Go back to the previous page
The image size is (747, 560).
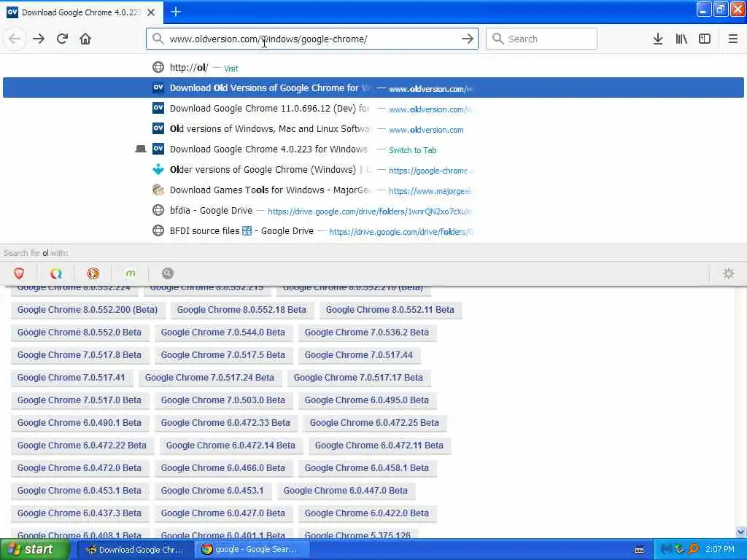(15, 39)
